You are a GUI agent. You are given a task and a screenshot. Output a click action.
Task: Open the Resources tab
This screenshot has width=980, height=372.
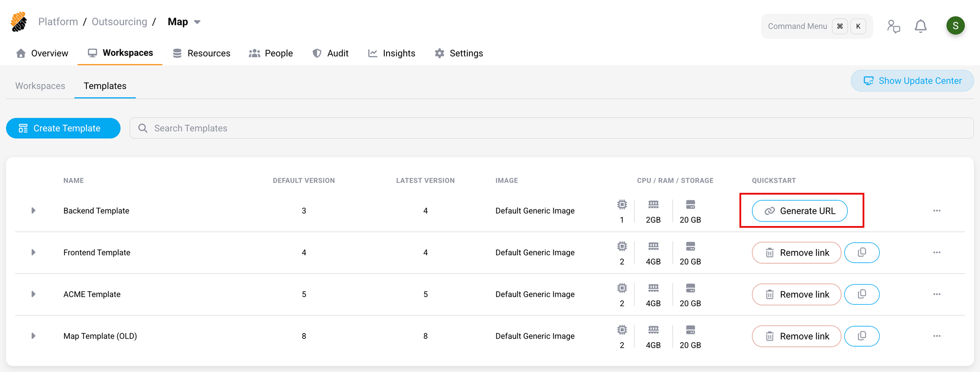[x=201, y=53]
